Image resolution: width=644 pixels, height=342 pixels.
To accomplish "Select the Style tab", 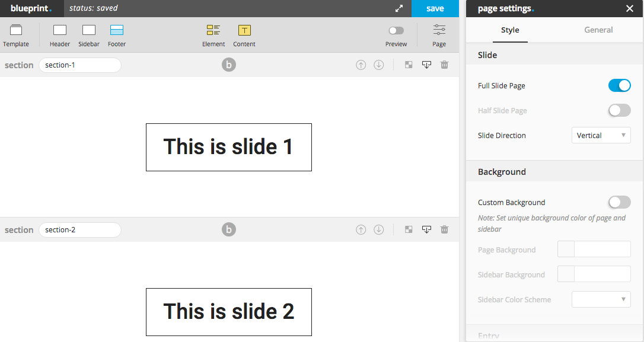I will (510, 30).
